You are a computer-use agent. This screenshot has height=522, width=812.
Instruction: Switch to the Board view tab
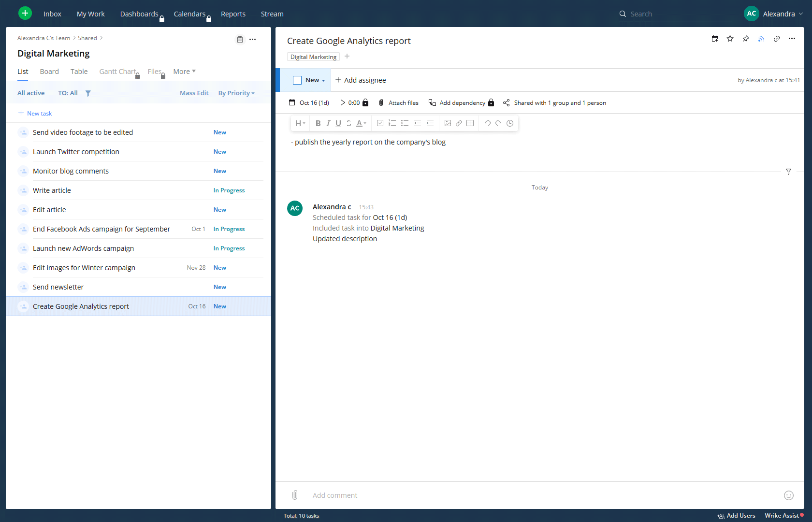49,71
